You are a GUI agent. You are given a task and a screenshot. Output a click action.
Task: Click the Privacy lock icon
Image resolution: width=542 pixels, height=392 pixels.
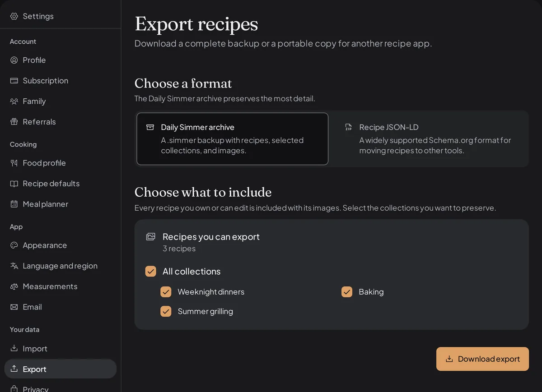coord(14,389)
